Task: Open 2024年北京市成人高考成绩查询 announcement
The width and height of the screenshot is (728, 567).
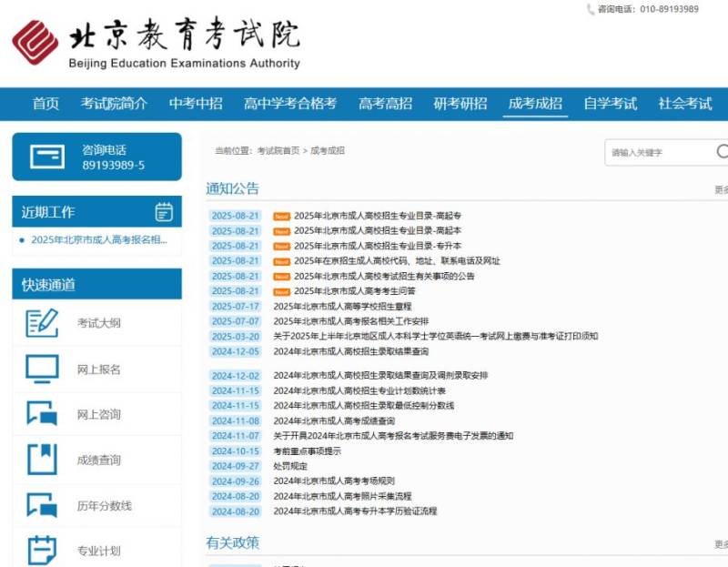Action: click(x=334, y=420)
